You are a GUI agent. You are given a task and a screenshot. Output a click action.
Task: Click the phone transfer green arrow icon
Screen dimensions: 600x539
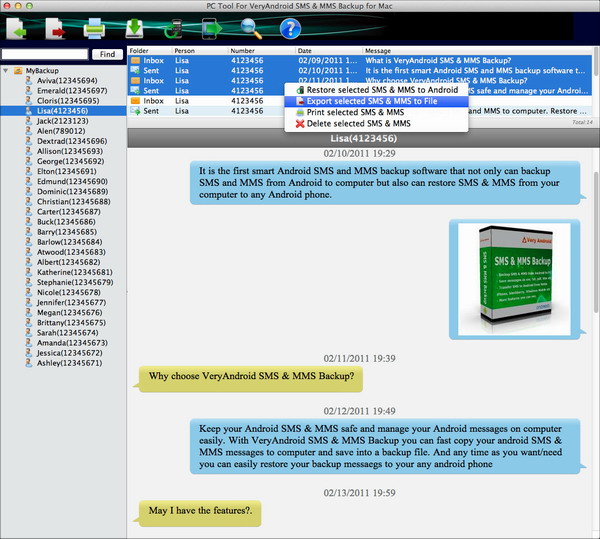click(x=212, y=29)
